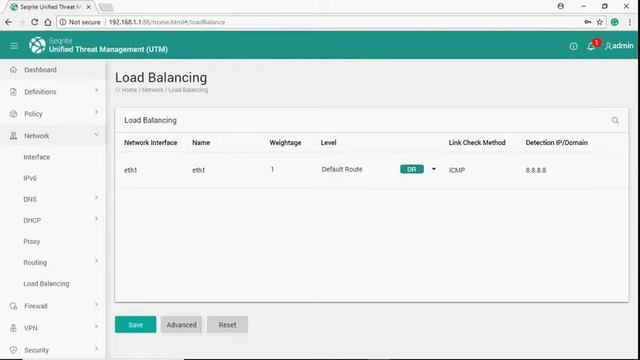Click the search icon in Load Balancing panel
Viewport: 640px width, 360px height.
tap(615, 120)
